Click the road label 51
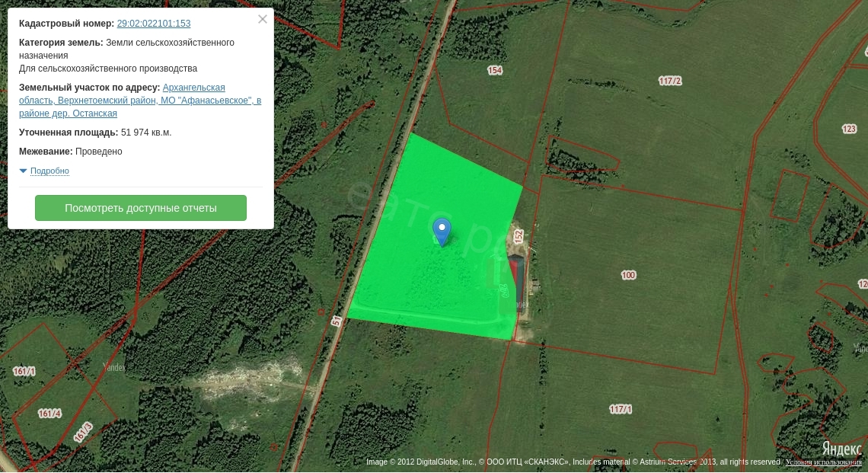This screenshot has height=473, width=868. pyautogui.click(x=336, y=321)
